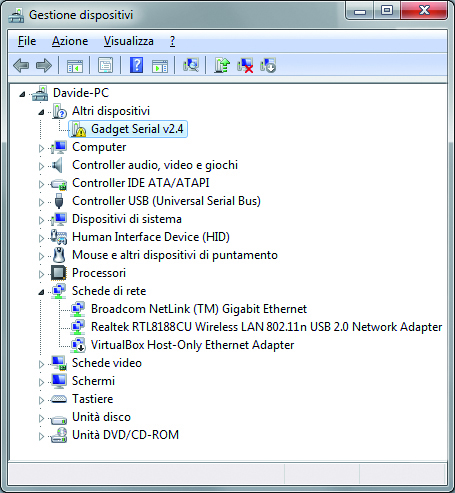Expand the Schermi category

point(41,382)
